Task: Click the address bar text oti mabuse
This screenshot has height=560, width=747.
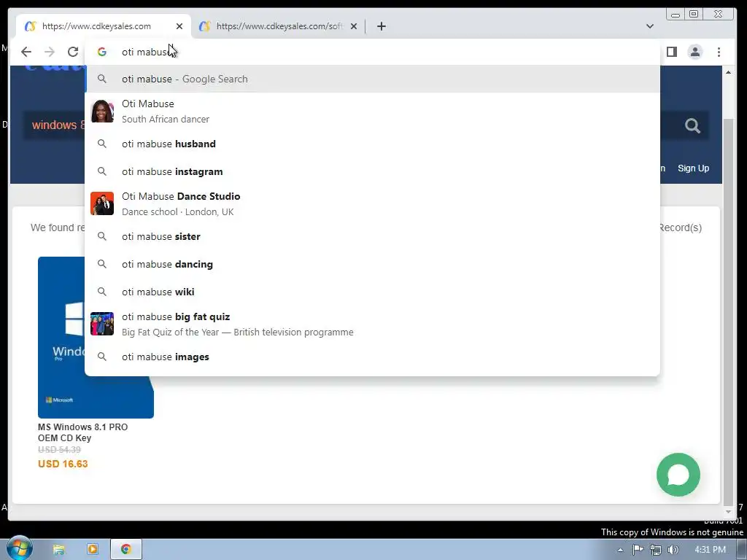Action: (146, 52)
